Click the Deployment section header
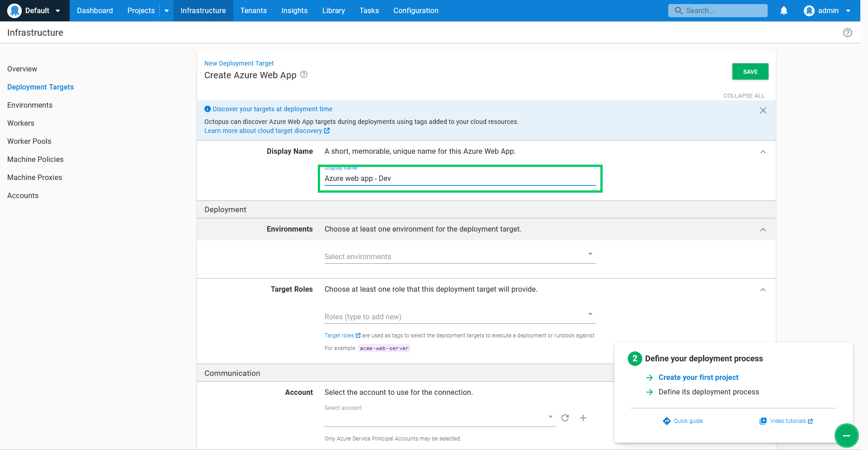868x450 pixels. (486, 209)
